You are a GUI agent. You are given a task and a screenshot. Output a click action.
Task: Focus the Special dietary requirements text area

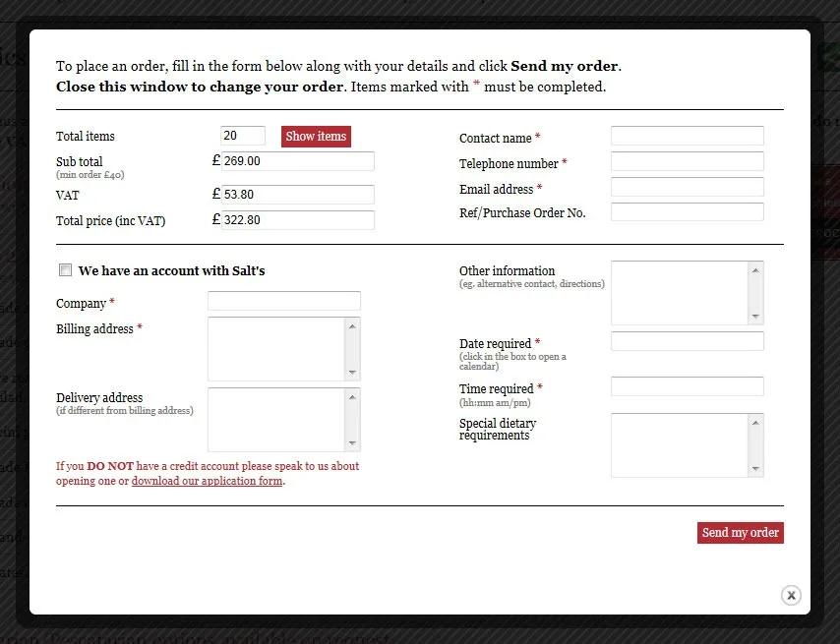(680, 445)
